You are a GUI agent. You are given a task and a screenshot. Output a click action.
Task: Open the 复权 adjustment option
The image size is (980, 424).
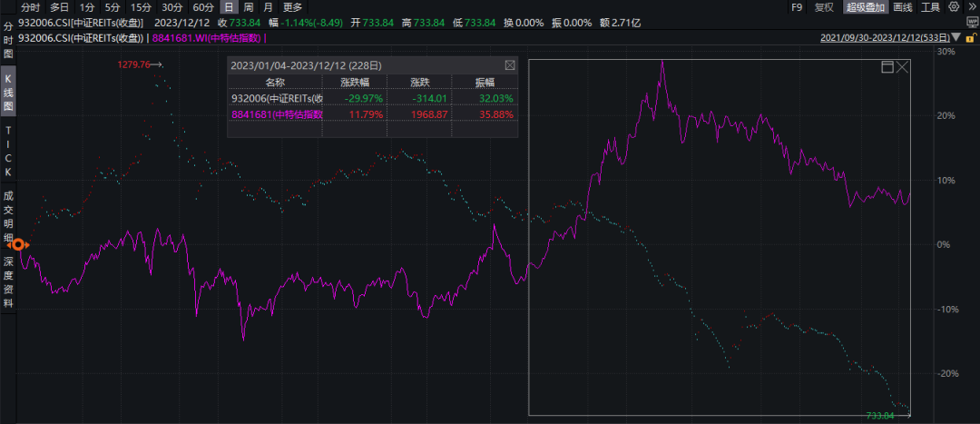(x=824, y=7)
